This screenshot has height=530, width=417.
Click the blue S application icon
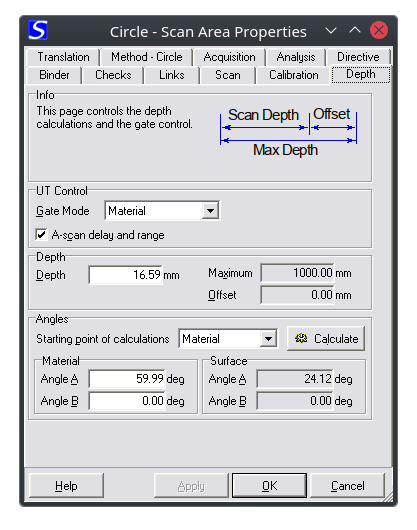click(x=38, y=30)
